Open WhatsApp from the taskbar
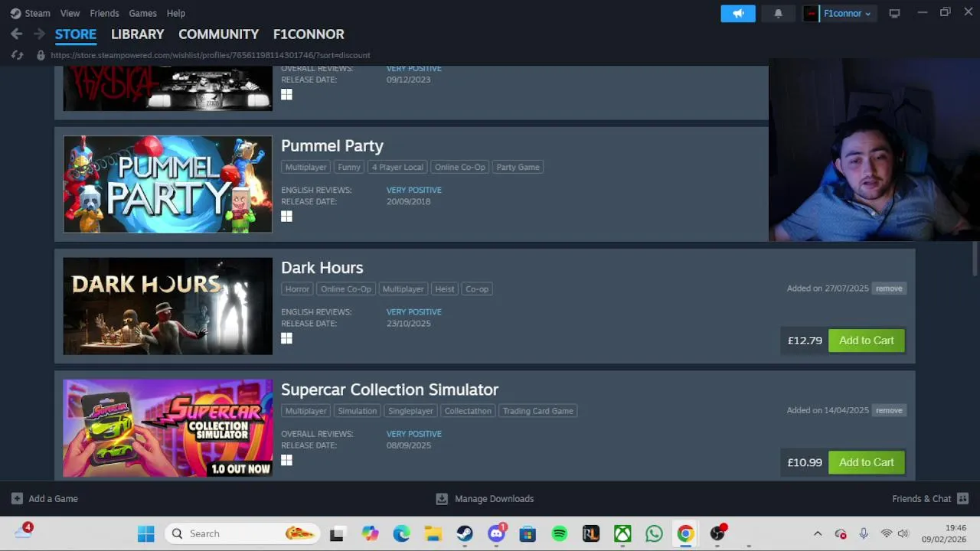 click(x=654, y=533)
